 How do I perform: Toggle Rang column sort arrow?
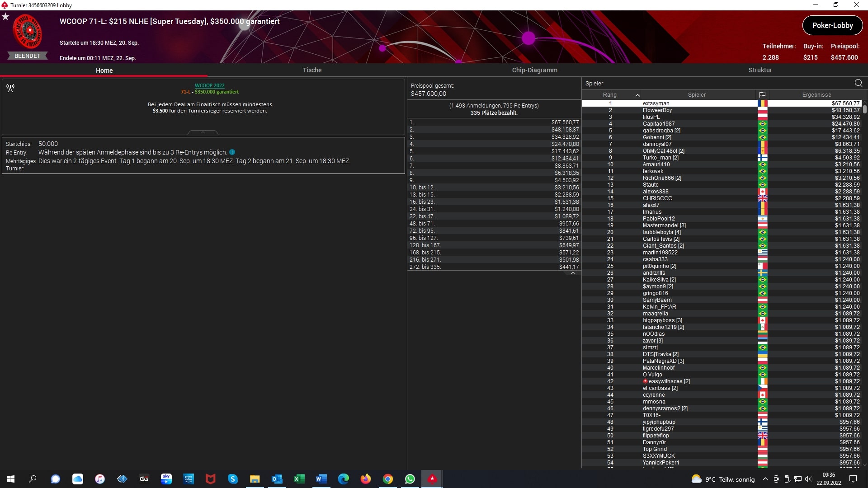(x=637, y=95)
